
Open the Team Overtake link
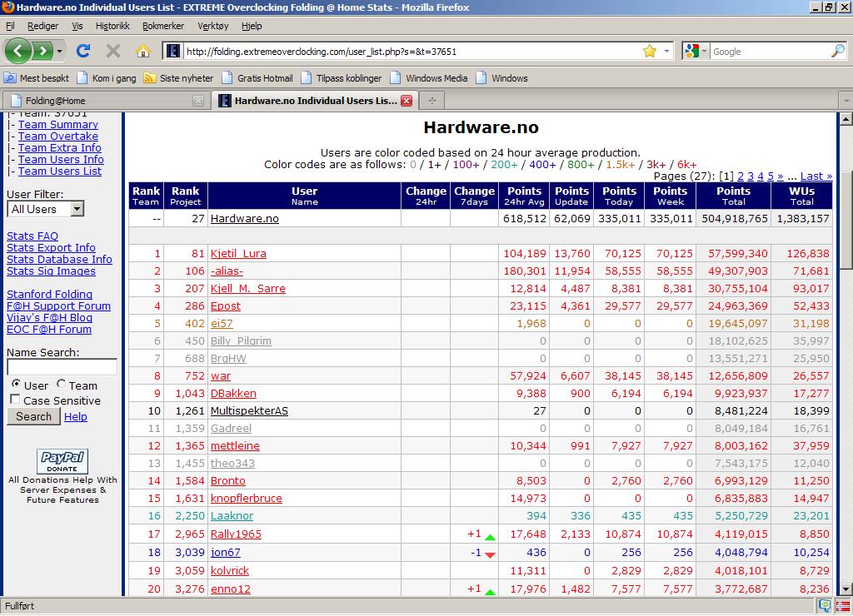(x=58, y=137)
